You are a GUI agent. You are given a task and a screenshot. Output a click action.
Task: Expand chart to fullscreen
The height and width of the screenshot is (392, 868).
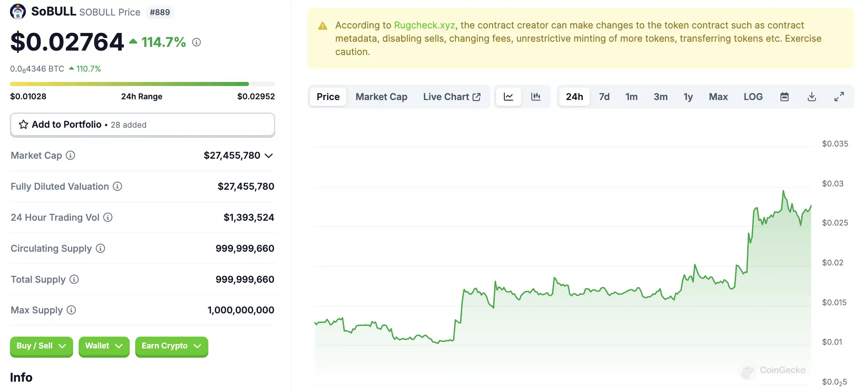click(x=839, y=97)
